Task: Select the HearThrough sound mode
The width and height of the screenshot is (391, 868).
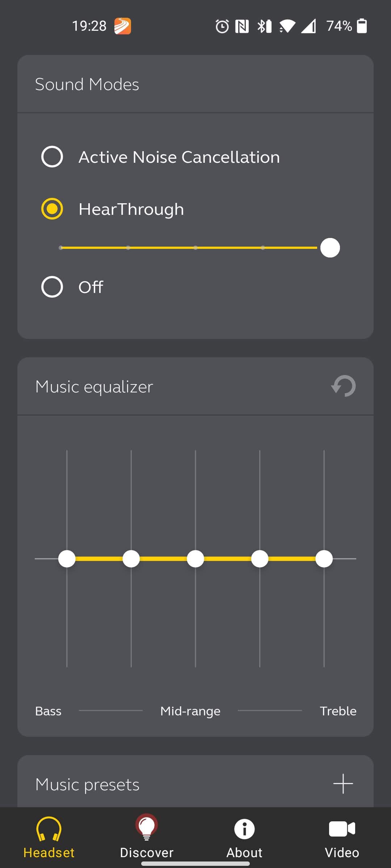Action: (52, 209)
